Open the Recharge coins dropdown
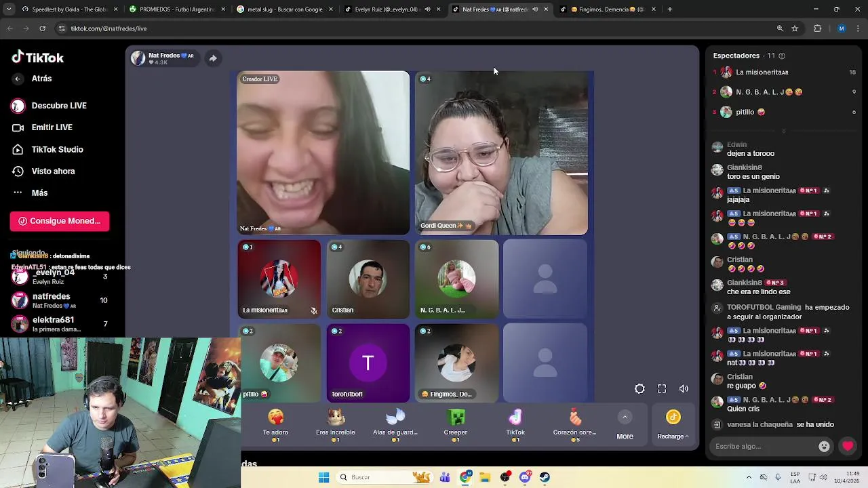 [x=673, y=425]
